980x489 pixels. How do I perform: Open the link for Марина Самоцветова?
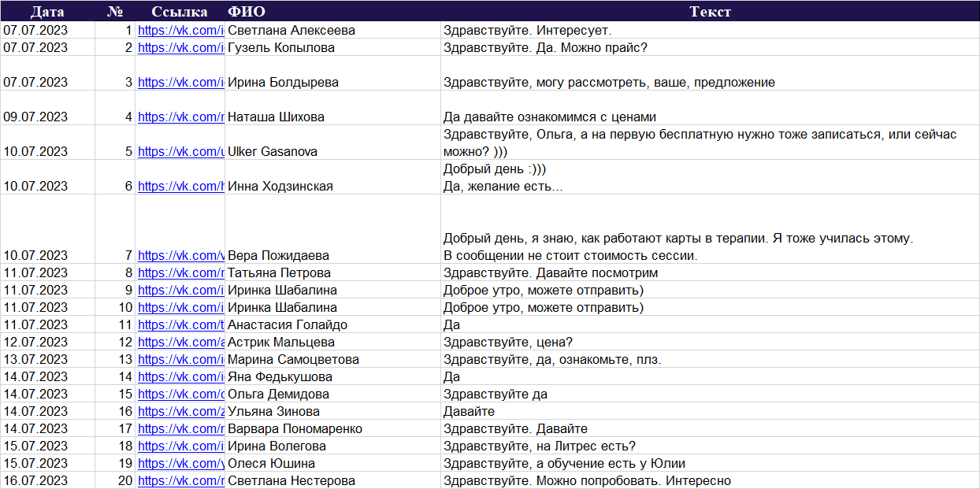[x=180, y=359]
